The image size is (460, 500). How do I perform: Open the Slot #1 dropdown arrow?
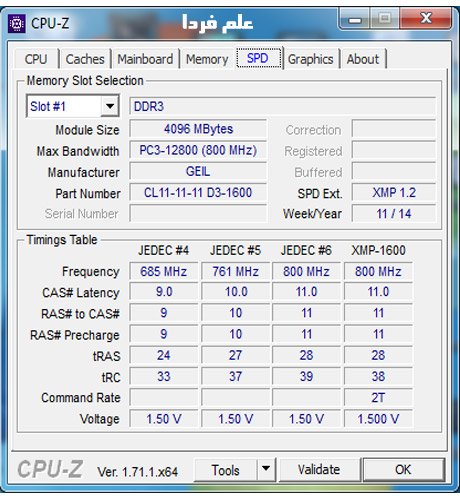coord(110,106)
